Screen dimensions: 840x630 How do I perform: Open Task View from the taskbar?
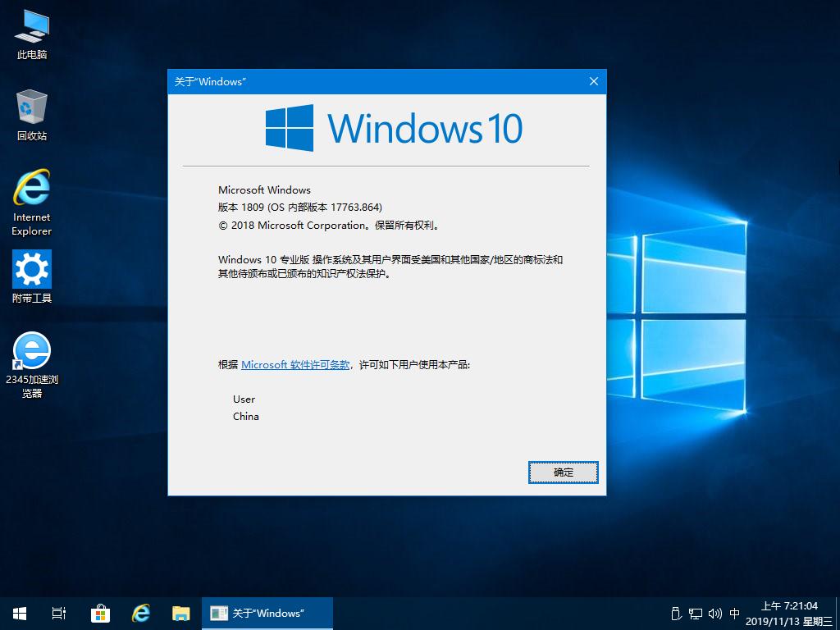59,614
